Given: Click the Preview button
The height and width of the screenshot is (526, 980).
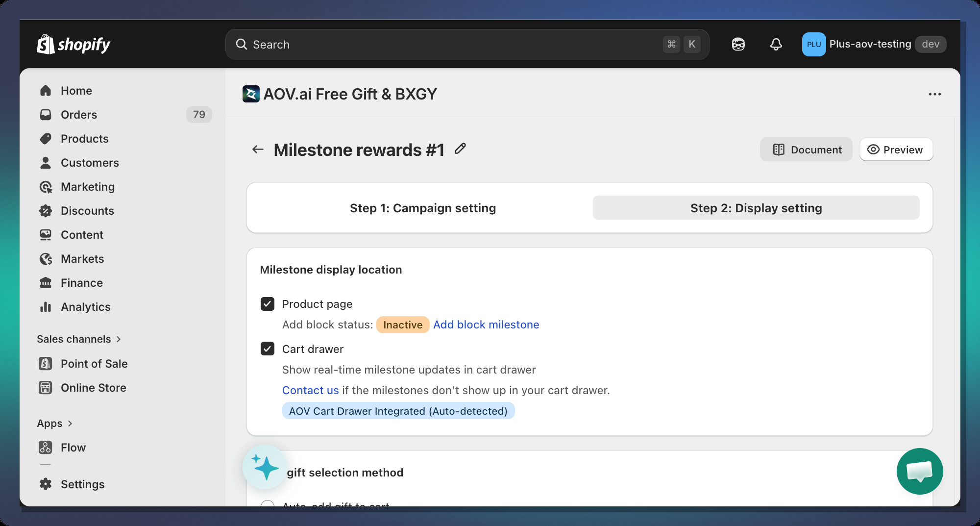Looking at the screenshot, I should tap(896, 150).
